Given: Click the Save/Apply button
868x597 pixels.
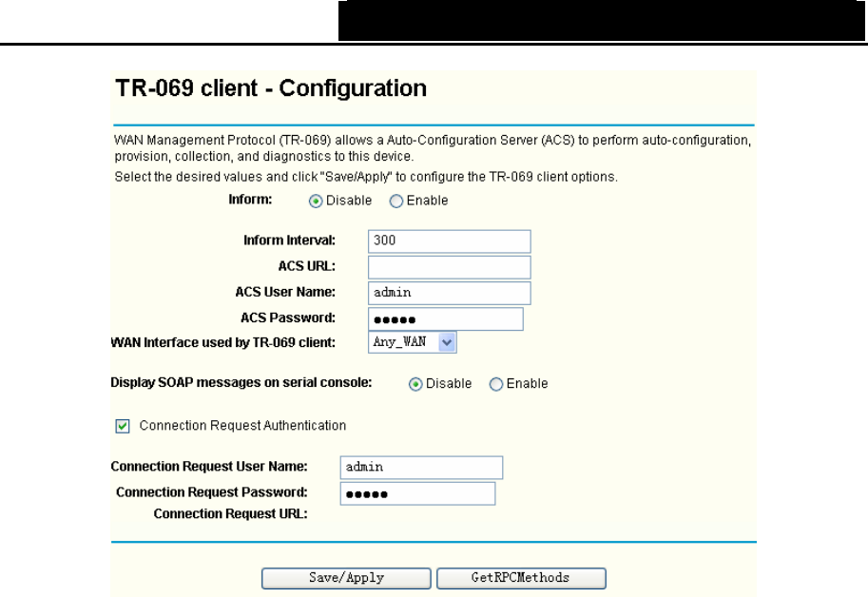Looking at the screenshot, I should click(346, 578).
